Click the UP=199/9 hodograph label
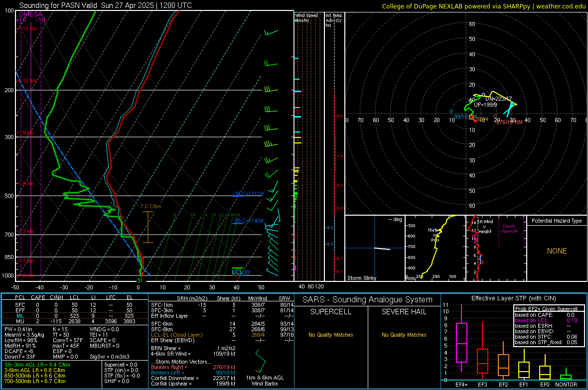 [x=485, y=105]
